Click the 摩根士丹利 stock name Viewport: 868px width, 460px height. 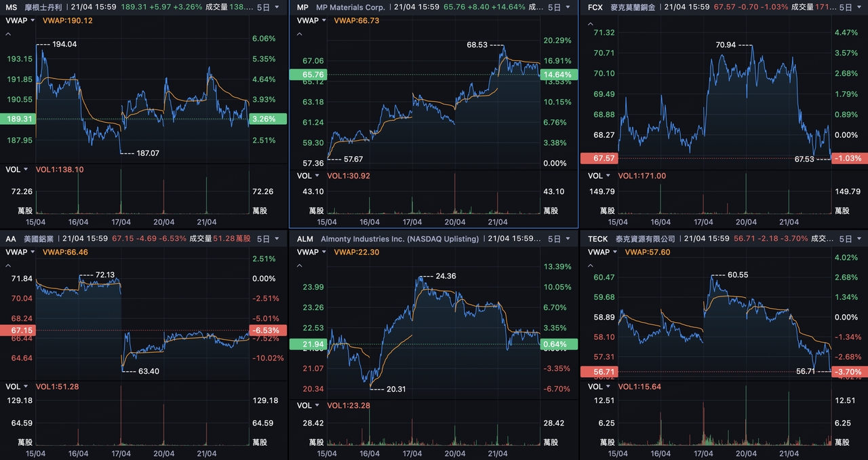coord(45,7)
